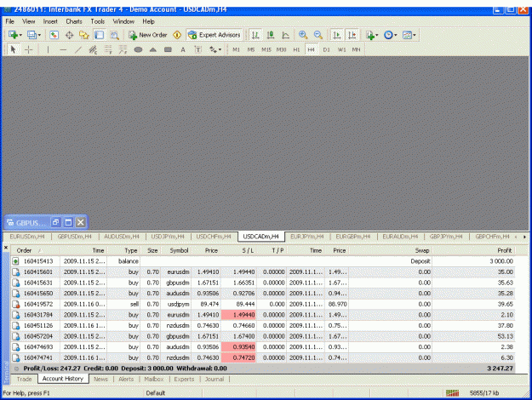The image size is (532, 400).
Task: Open the Insert menu
Action: click(x=50, y=21)
